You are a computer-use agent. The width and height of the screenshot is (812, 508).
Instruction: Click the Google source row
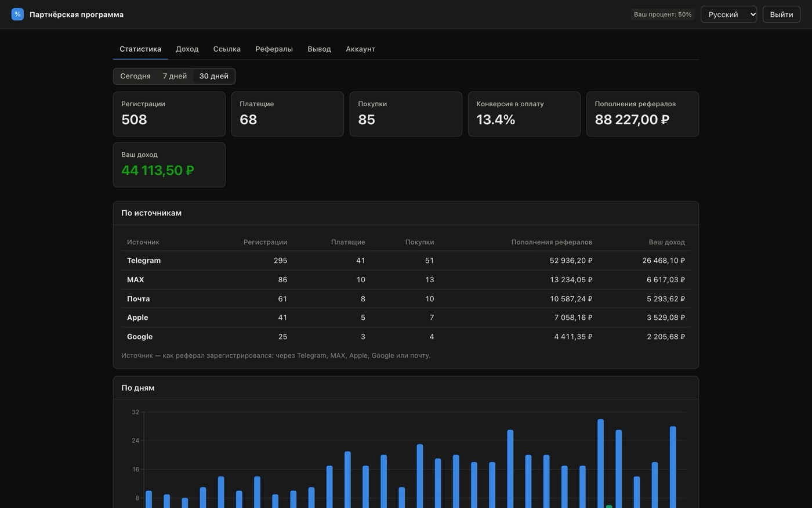click(x=405, y=337)
